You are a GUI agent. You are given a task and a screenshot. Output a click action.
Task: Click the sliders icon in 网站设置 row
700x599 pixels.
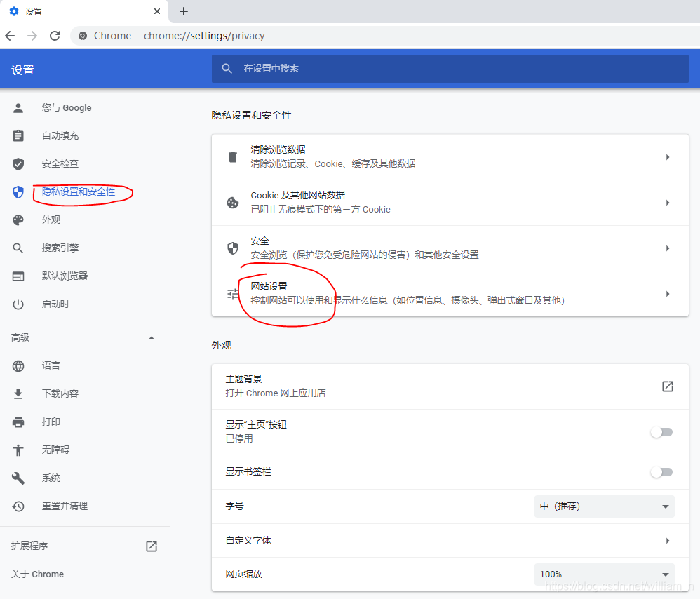tap(233, 294)
